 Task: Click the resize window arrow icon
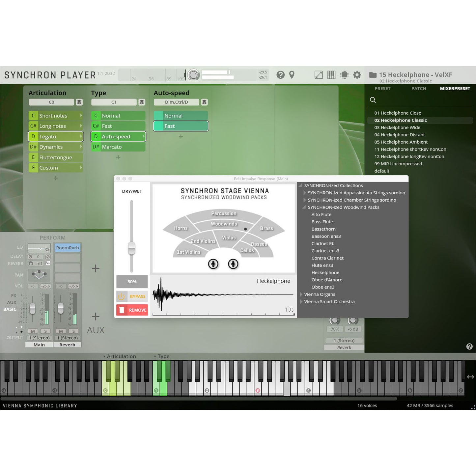(x=319, y=75)
